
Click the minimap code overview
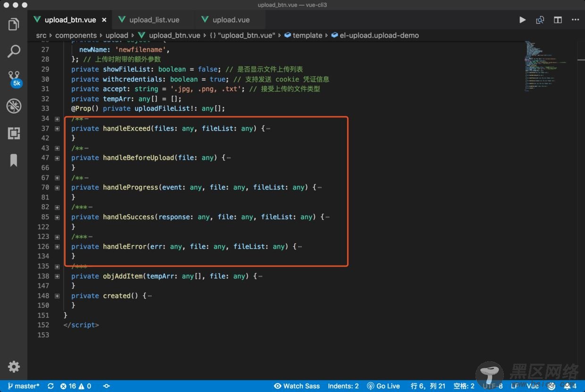pos(546,66)
